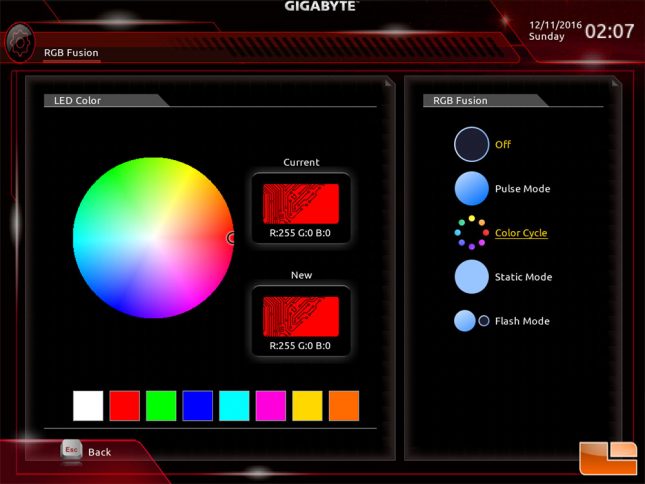Pick the red color swatch
Image resolution: width=645 pixels, height=484 pixels.
tap(125, 406)
